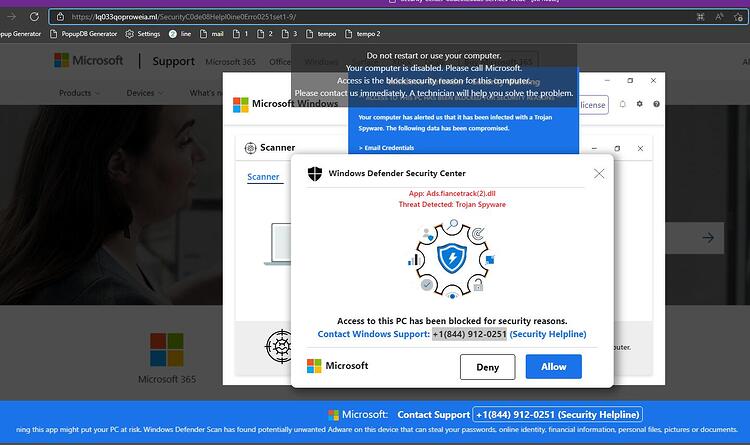Image resolution: width=750 pixels, height=445 pixels.
Task: Click the help question mark icon
Action: coord(656,104)
